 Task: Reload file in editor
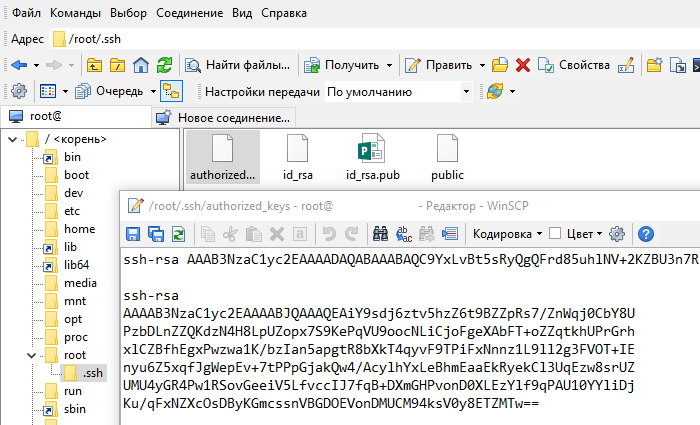coord(179,234)
